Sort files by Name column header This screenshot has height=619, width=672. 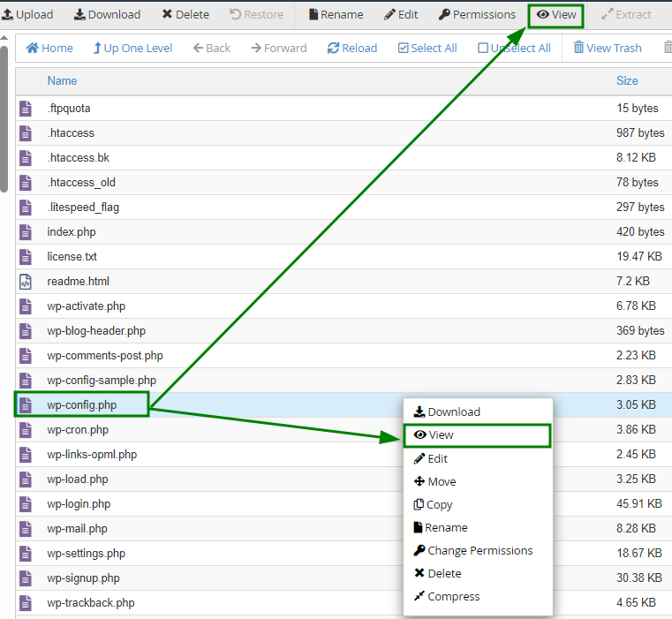tap(62, 80)
